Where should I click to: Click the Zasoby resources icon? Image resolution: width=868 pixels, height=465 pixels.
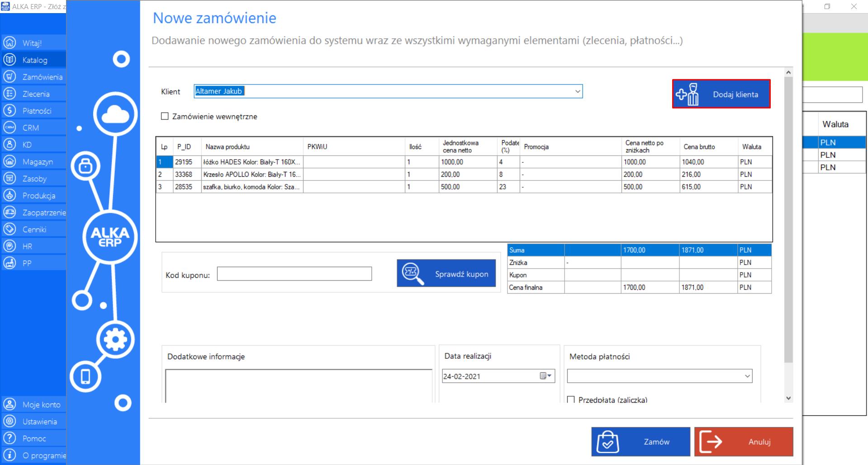pos(9,178)
